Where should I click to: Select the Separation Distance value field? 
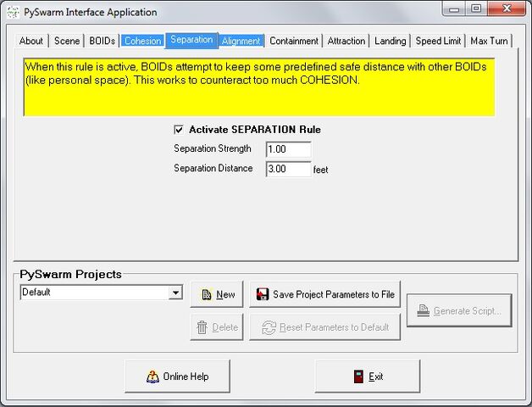(288, 169)
